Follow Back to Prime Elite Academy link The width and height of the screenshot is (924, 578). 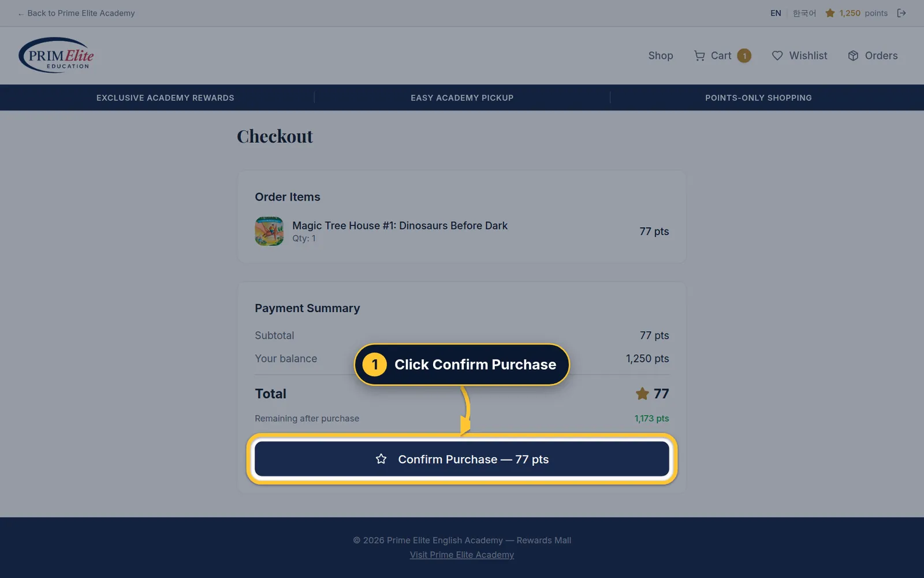(x=76, y=13)
